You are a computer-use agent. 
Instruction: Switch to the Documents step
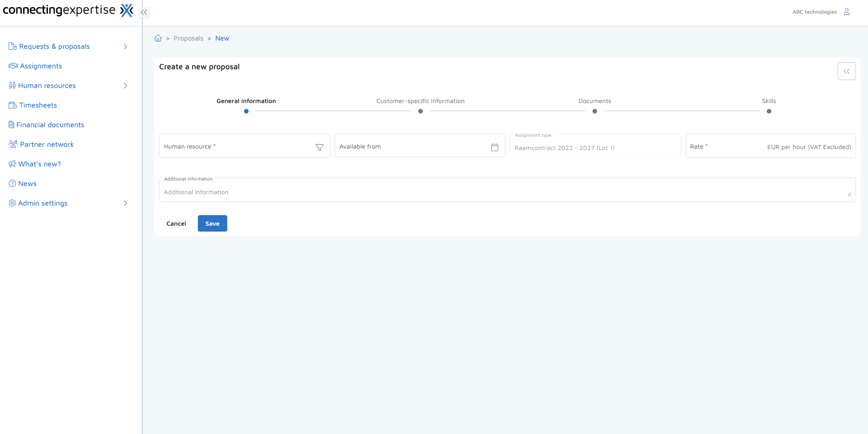pos(594,111)
